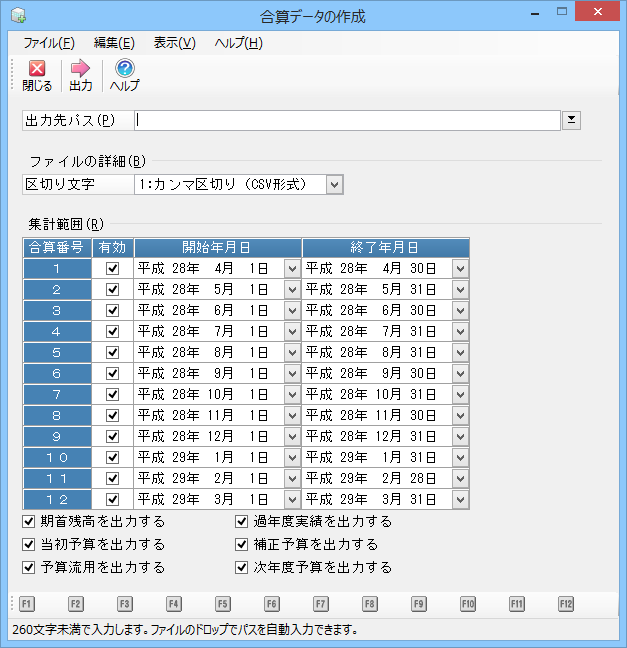Uncheck 有効 checkbox for row 1

coord(112,269)
